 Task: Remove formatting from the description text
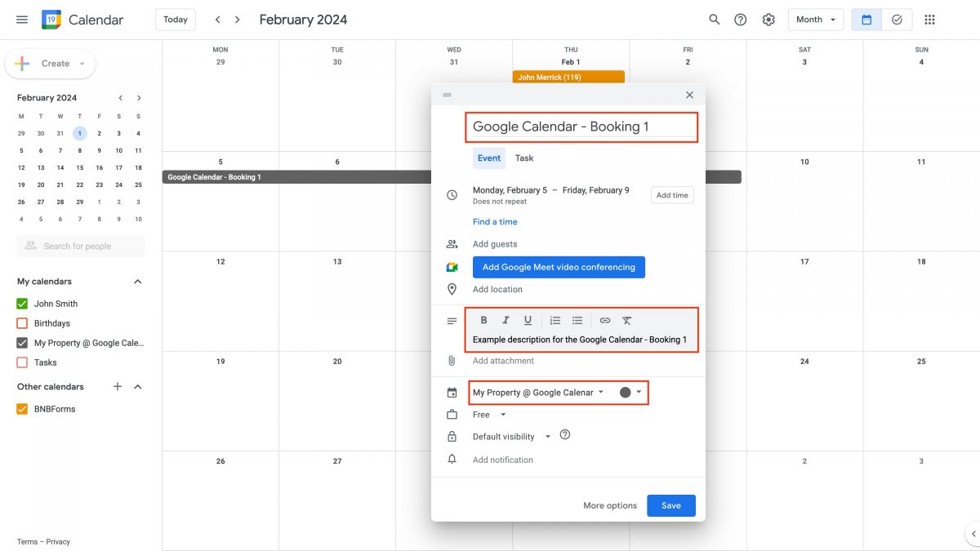626,320
